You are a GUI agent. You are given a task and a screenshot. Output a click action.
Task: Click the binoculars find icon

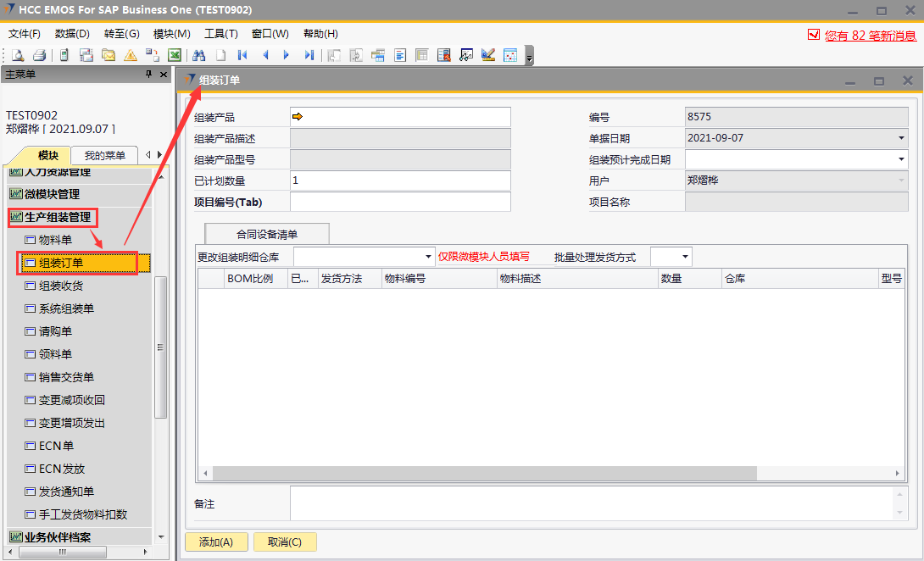coord(199,55)
